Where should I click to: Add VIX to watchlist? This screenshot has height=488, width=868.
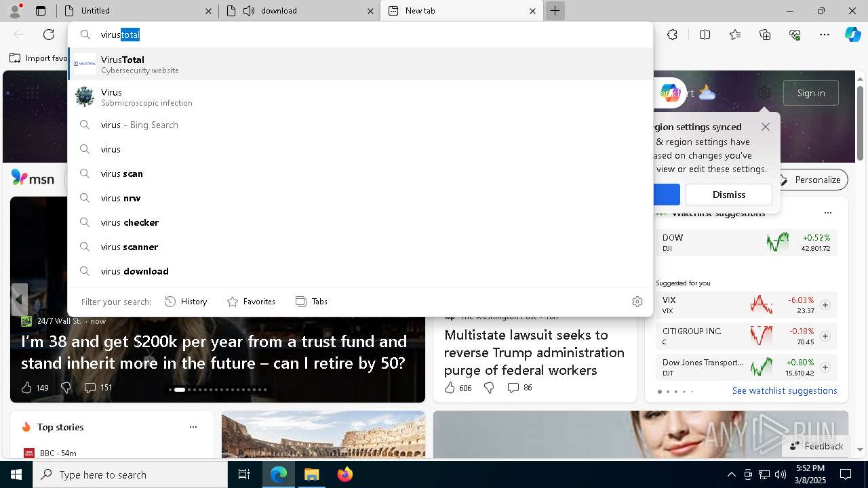pos(825,305)
